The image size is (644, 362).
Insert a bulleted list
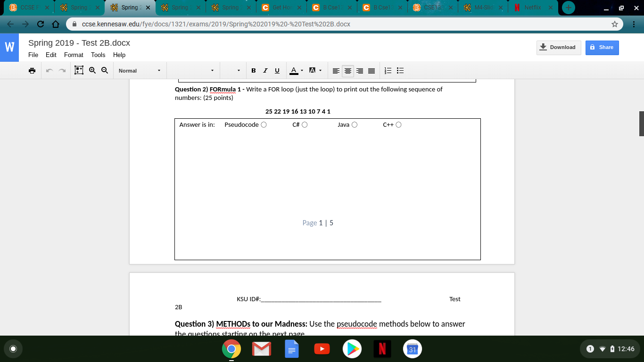click(x=400, y=71)
